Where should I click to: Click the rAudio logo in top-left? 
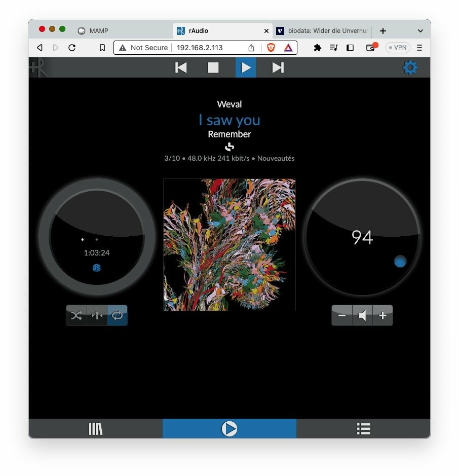pyautogui.click(x=39, y=68)
